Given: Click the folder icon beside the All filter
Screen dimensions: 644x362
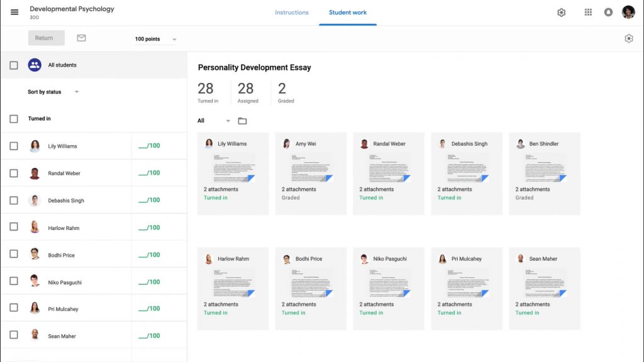Looking at the screenshot, I should 243,121.
